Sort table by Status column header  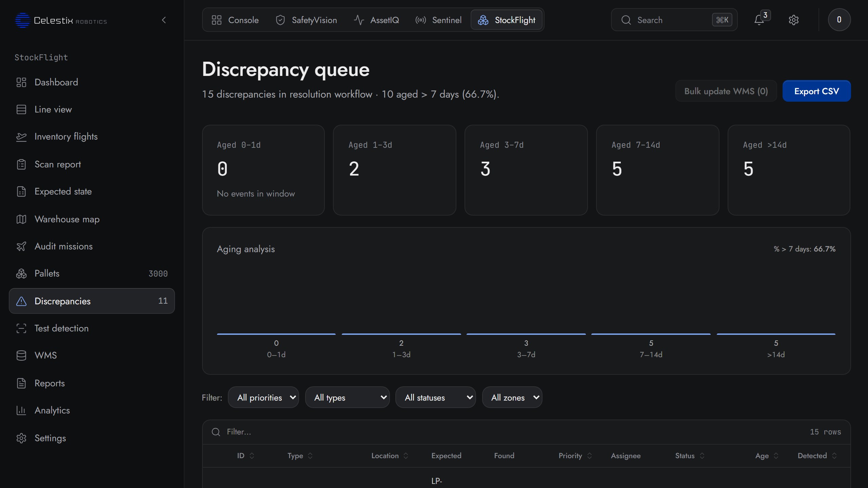[x=690, y=456]
